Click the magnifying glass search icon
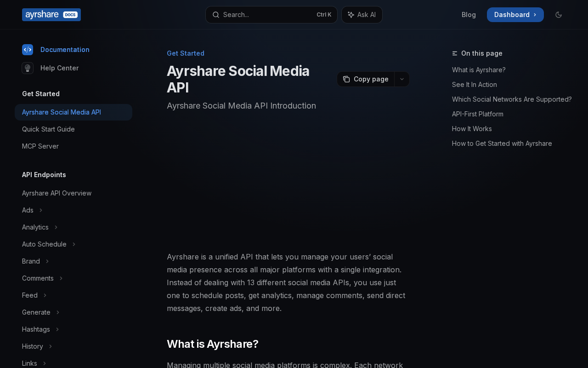The height and width of the screenshot is (368, 588). click(216, 15)
